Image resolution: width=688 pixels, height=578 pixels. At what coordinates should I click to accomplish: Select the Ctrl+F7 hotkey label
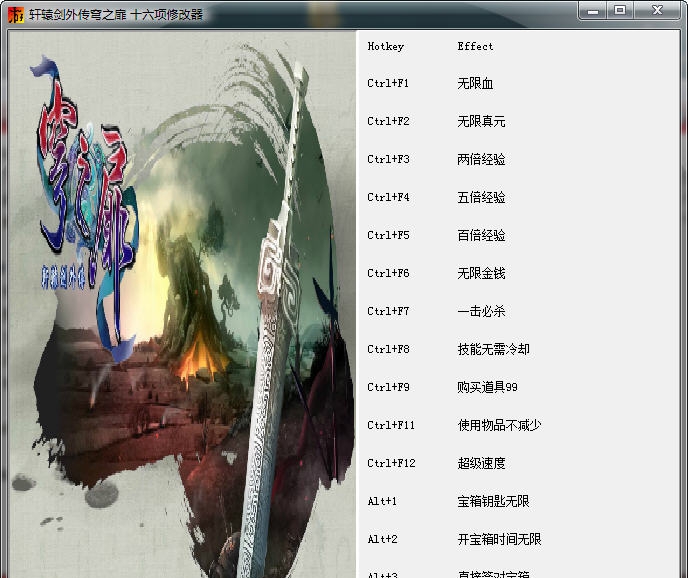coord(388,312)
